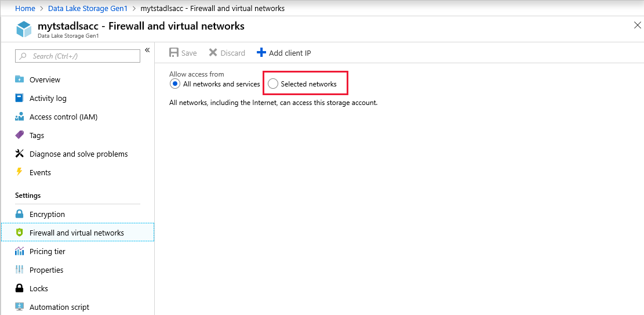Screen dimensions: 644x315
Task: Select the "Selected networks" radio button
Action: point(273,84)
